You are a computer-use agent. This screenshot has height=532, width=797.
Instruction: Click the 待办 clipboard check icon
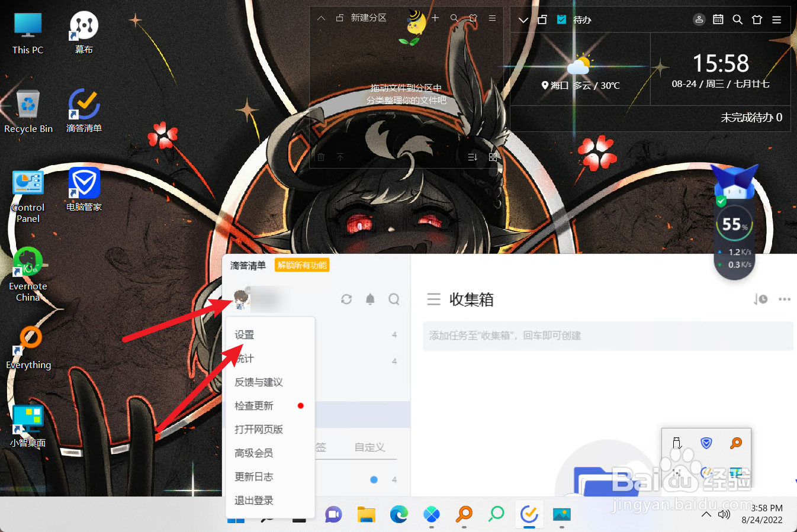pos(561,20)
